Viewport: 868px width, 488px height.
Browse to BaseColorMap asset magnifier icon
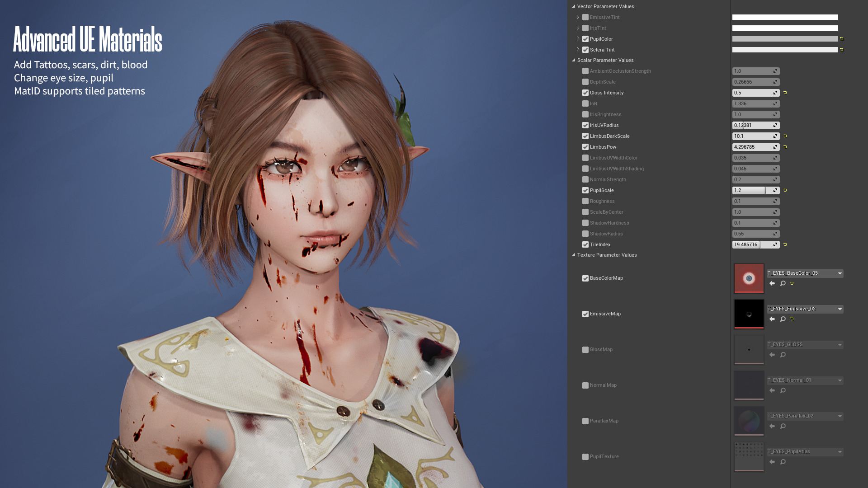click(x=783, y=283)
